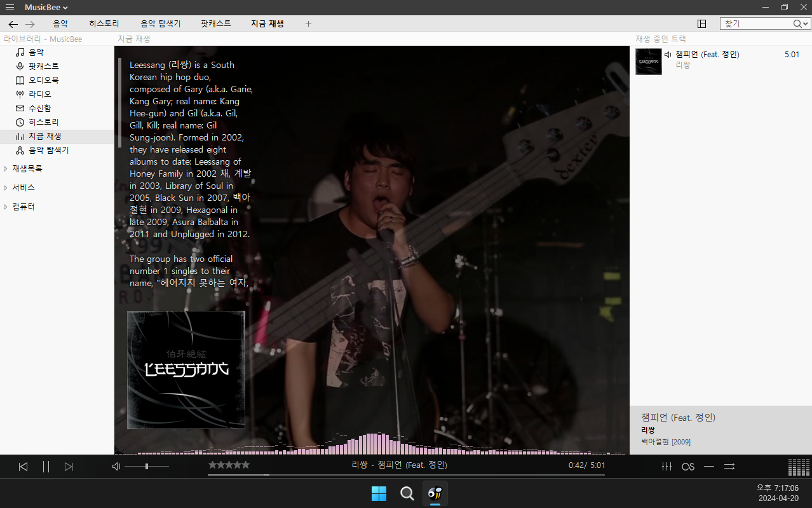Toggle Last.fm scrobbling
This screenshot has width=812, height=508.
pos(687,466)
